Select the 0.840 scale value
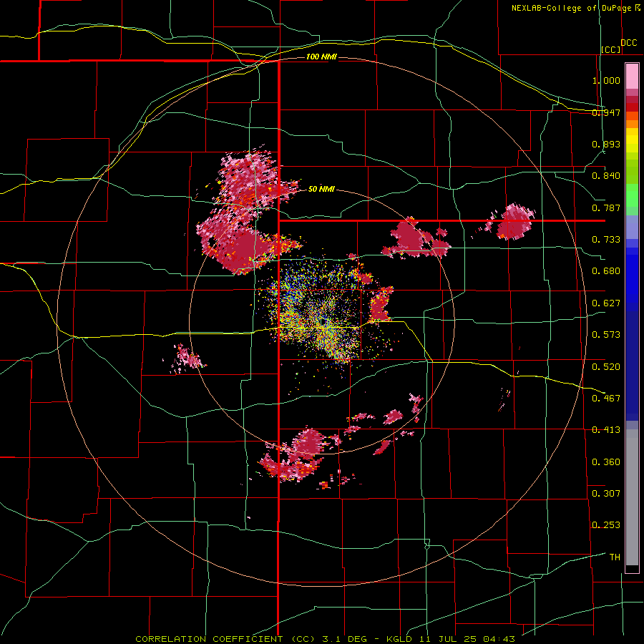 [606, 176]
